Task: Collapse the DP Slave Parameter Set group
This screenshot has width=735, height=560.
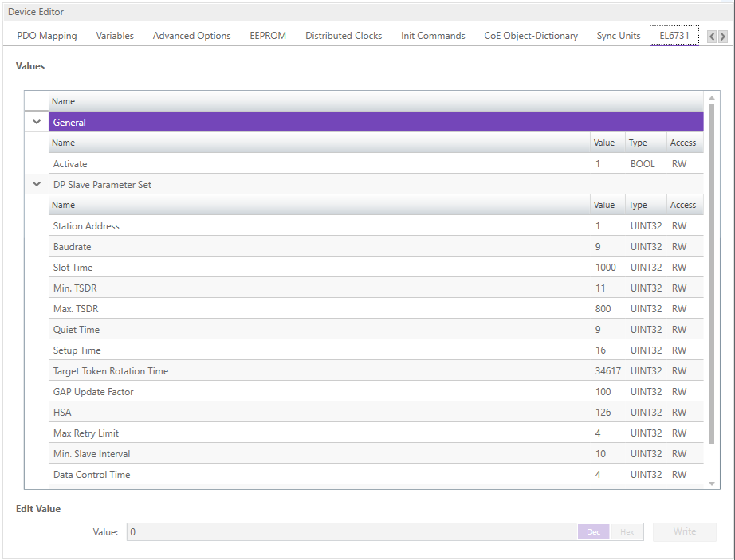Action: 36,185
